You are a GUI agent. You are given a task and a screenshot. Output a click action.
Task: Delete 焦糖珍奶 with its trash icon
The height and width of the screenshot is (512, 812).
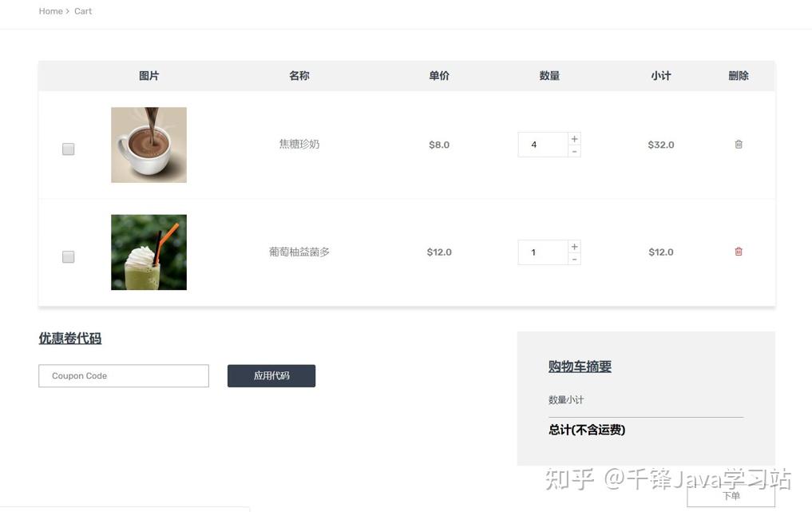point(739,144)
